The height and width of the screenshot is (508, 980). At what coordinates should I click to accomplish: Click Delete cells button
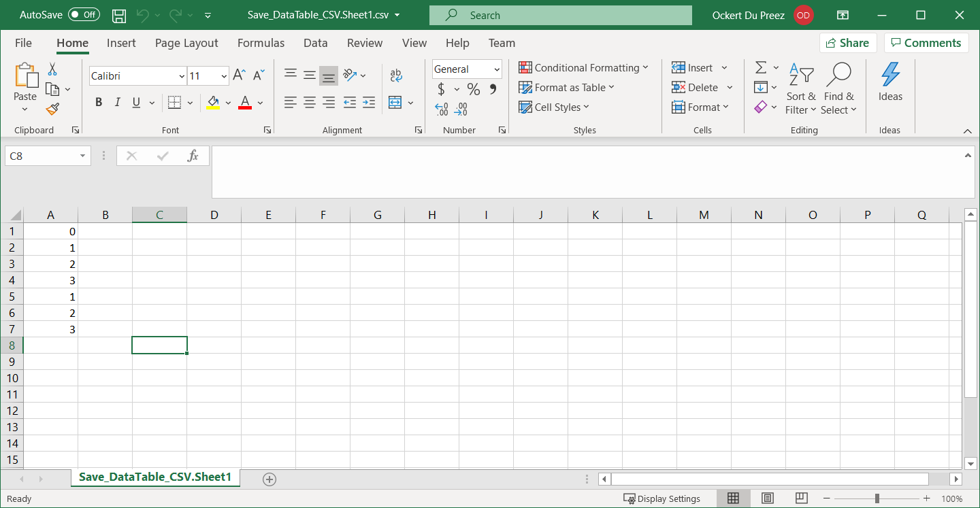pyautogui.click(x=695, y=87)
